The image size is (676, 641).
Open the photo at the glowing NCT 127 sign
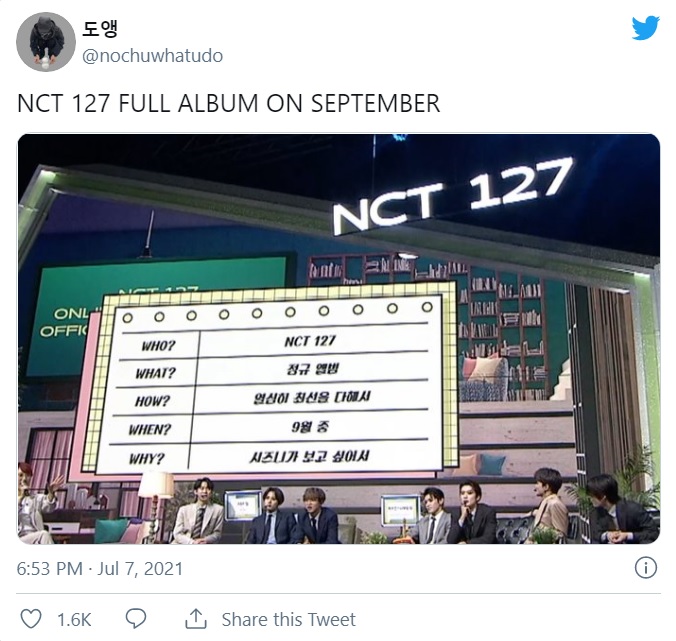[x=453, y=195]
